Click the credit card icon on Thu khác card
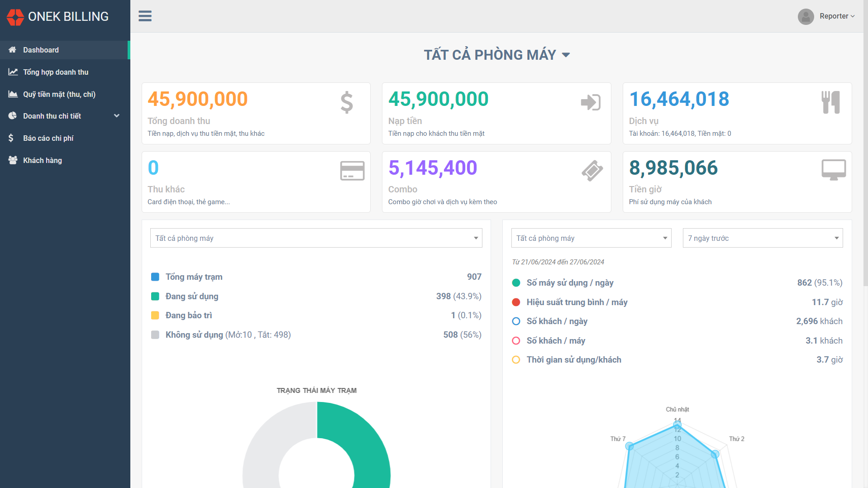This screenshot has height=488, width=868. click(352, 171)
